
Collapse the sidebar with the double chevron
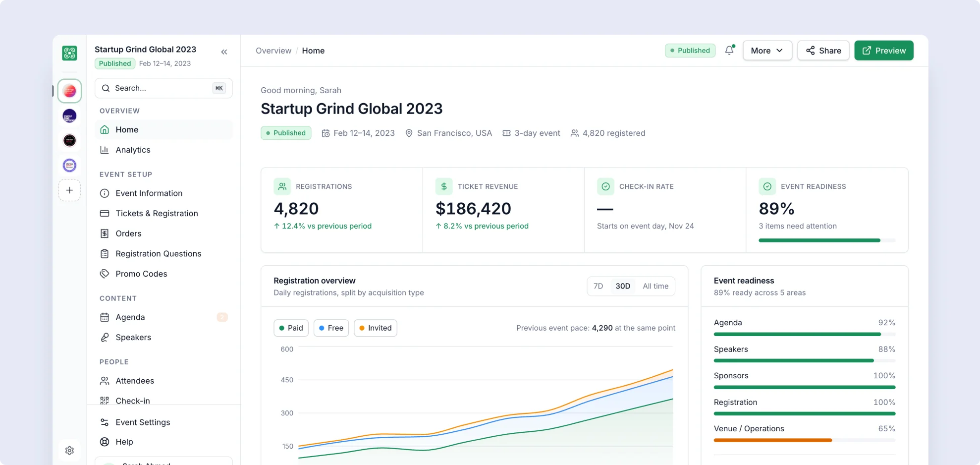[224, 52]
